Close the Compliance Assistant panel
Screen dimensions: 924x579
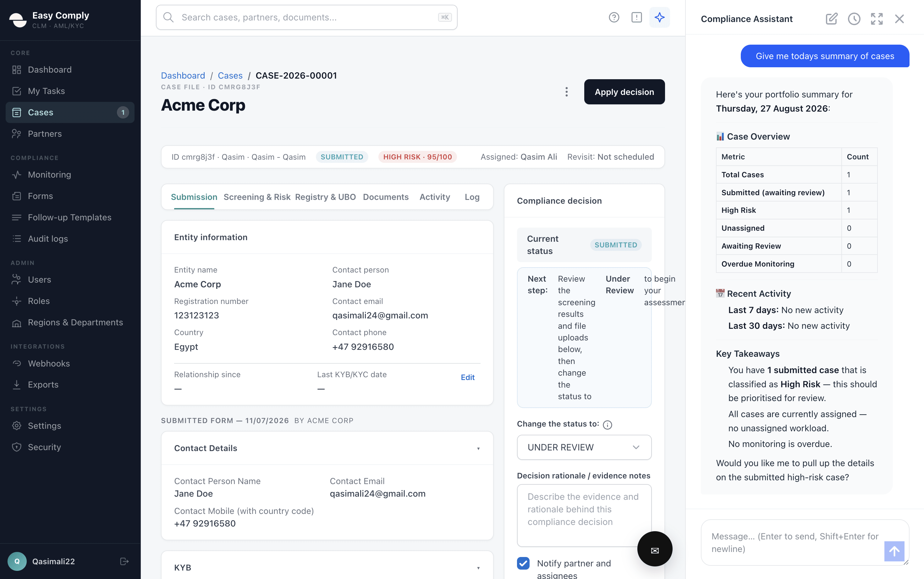tap(899, 19)
